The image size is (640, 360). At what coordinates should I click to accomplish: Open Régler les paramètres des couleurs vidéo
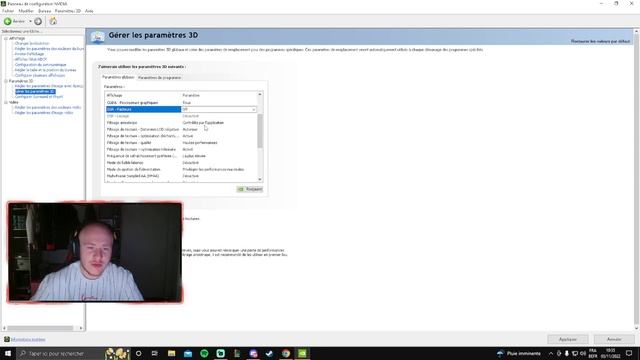click(x=48, y=107)
